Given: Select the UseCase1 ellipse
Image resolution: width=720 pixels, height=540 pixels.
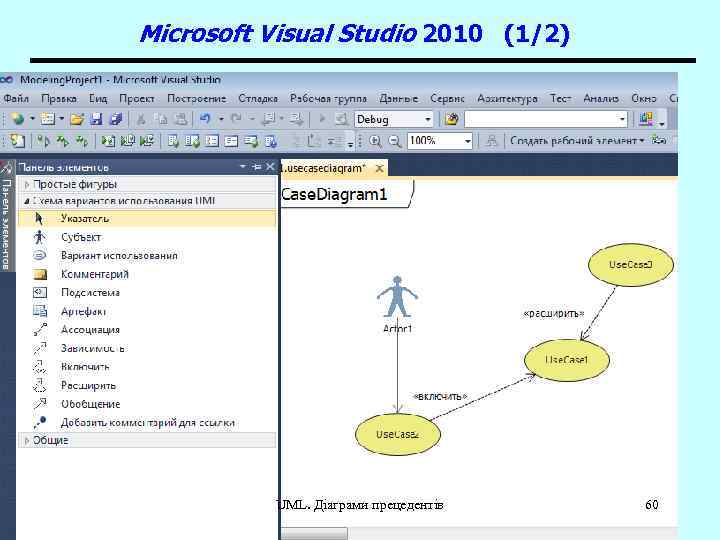Looking at the screenshot, I should [567, 360].
